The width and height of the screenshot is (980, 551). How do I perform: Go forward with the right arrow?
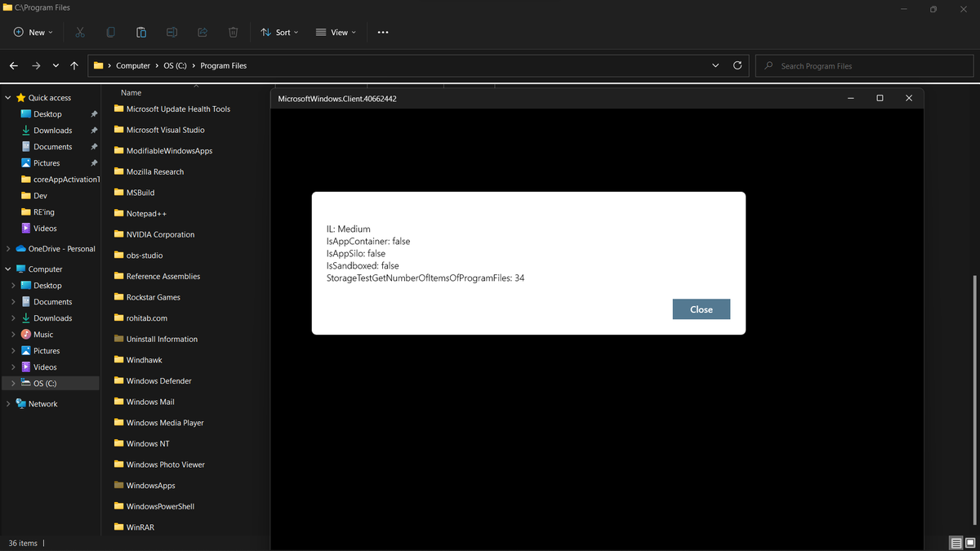[x=36, y=65]
